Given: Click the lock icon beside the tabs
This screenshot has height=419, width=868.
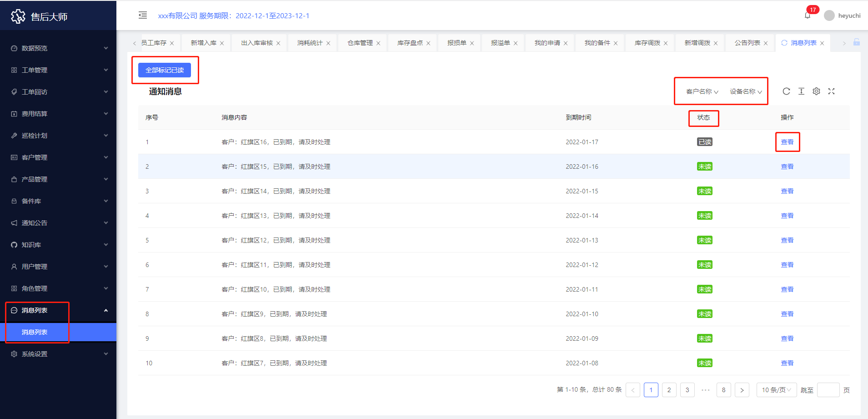Looking at the screenshot, I should tap(856, 42).
